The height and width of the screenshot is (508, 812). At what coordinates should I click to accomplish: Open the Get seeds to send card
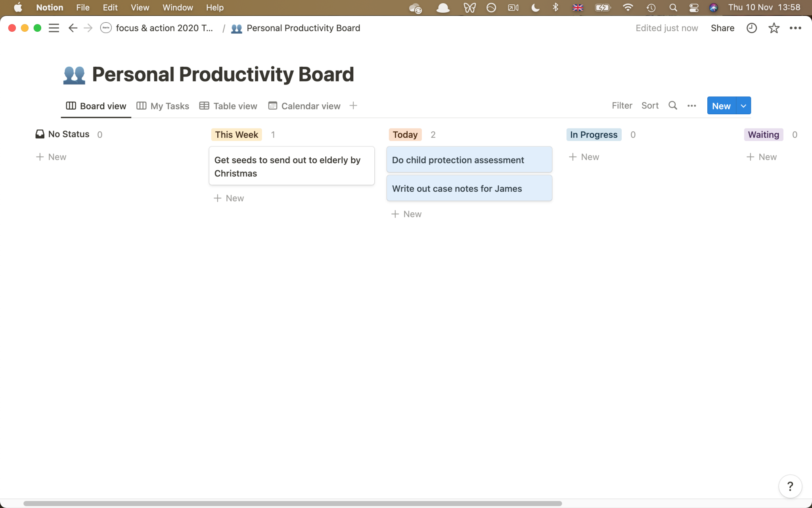click(291, 166)
